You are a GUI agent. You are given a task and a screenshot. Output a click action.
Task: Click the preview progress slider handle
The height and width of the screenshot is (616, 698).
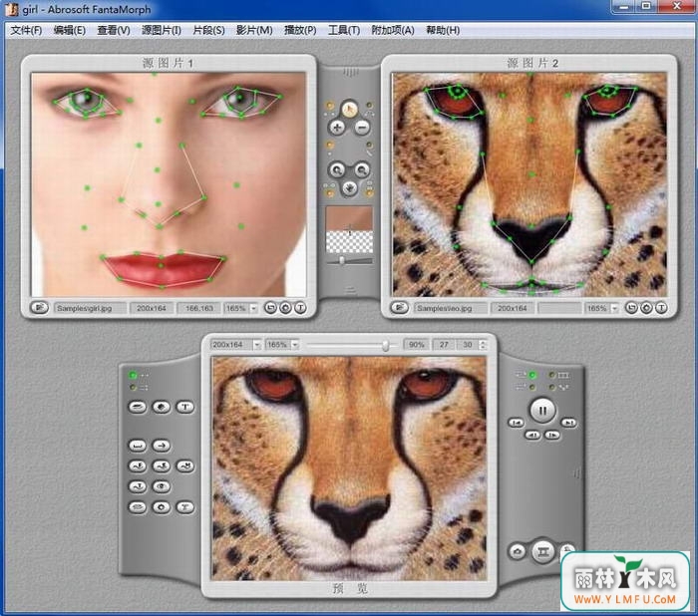386,345
